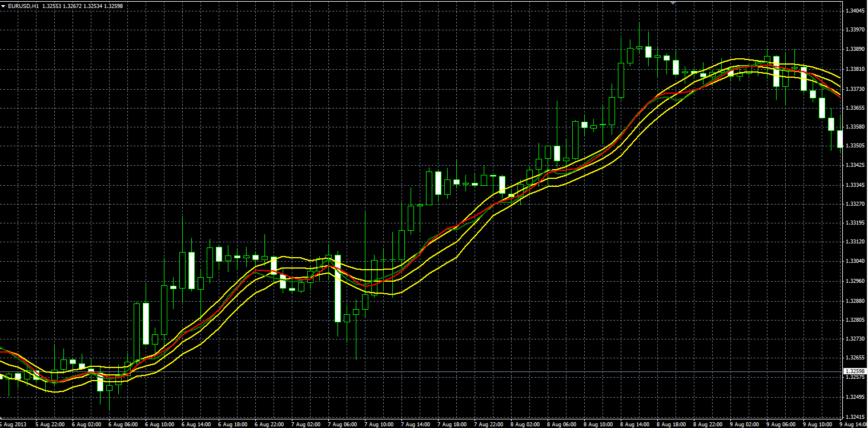868x428 pixels.
Task: Click the 1.33040 price scale label
Action: [x=855, y=261]
